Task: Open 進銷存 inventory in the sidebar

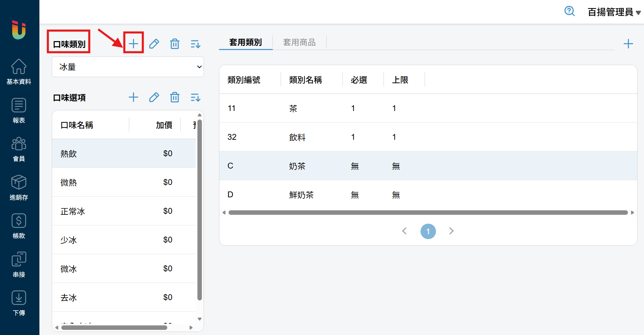Action: click(19, 187)
